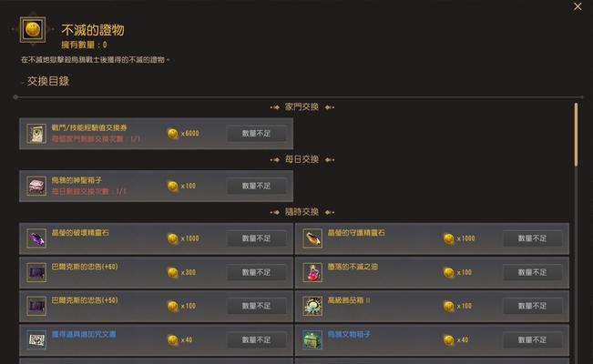
Task: Click the 不滅的證物 gold coin icon
Action: 33,29
